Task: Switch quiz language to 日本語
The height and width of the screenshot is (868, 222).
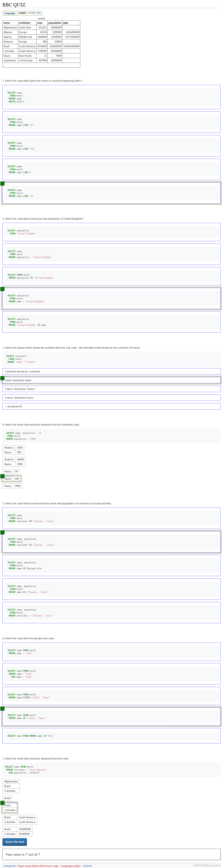Action: 32,13
